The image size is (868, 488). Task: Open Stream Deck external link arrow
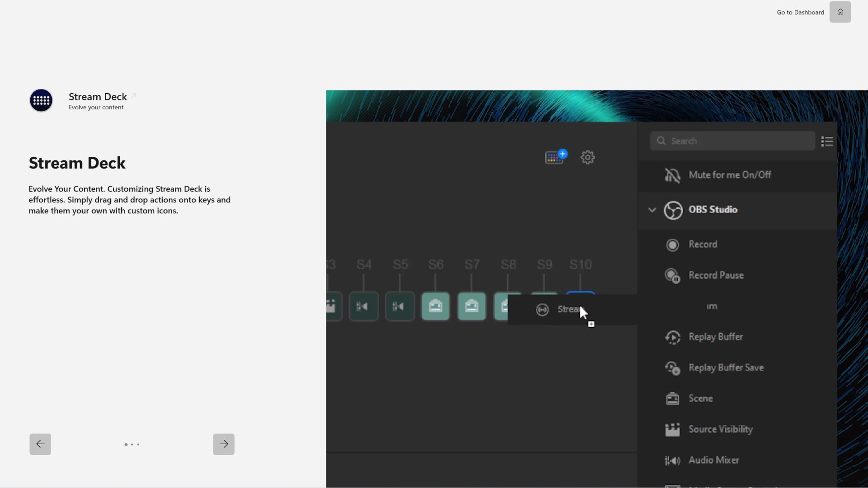133,96
